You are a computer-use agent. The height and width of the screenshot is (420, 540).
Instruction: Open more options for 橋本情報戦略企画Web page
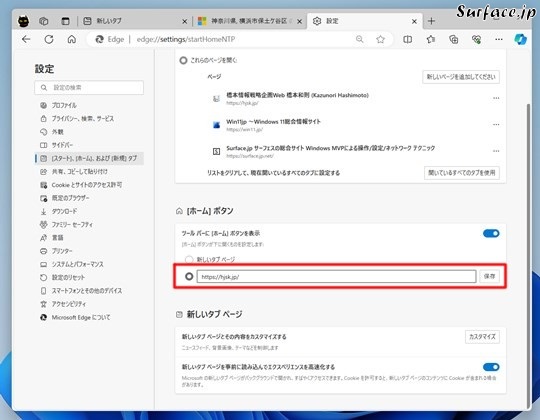pyautogui.click(x=496, y=98)
